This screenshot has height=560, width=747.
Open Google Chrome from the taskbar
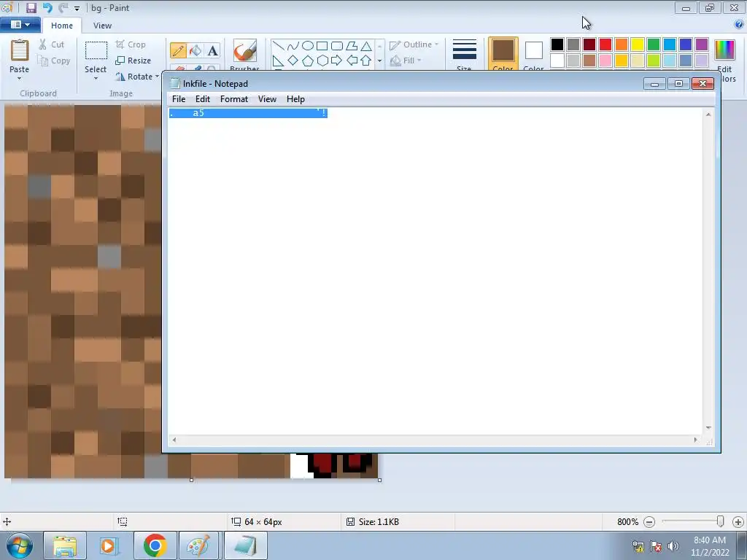155,545
